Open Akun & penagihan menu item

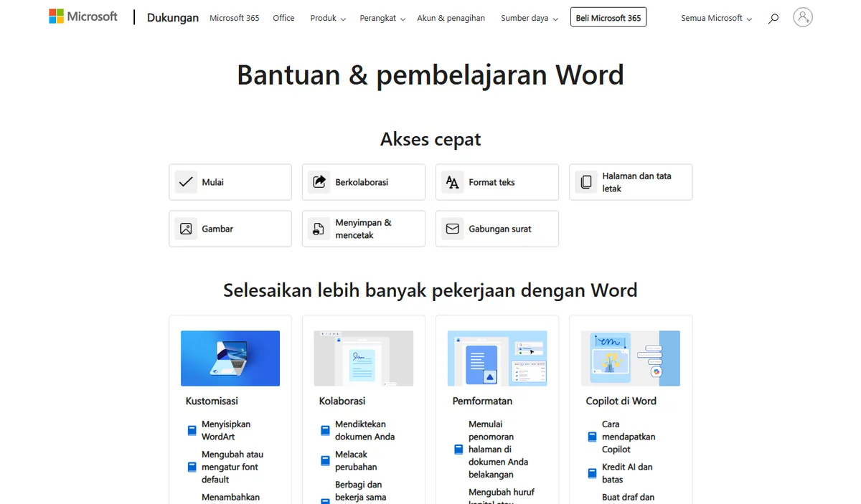(451, 18)
